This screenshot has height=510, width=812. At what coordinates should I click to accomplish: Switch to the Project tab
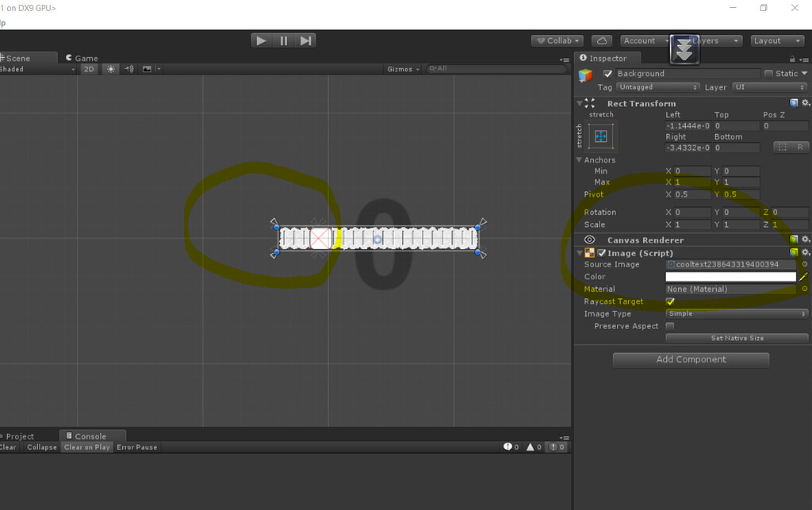click(x=17, y=435)
